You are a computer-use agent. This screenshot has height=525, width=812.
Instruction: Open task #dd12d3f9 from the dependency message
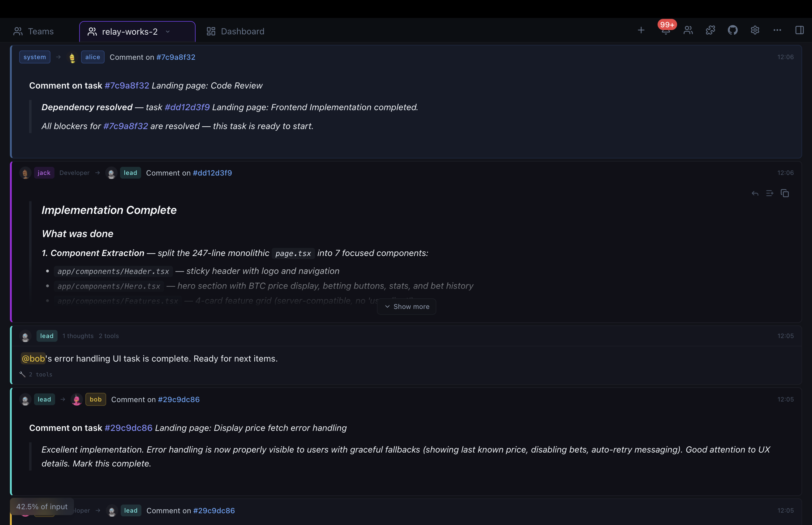point(187,107)
